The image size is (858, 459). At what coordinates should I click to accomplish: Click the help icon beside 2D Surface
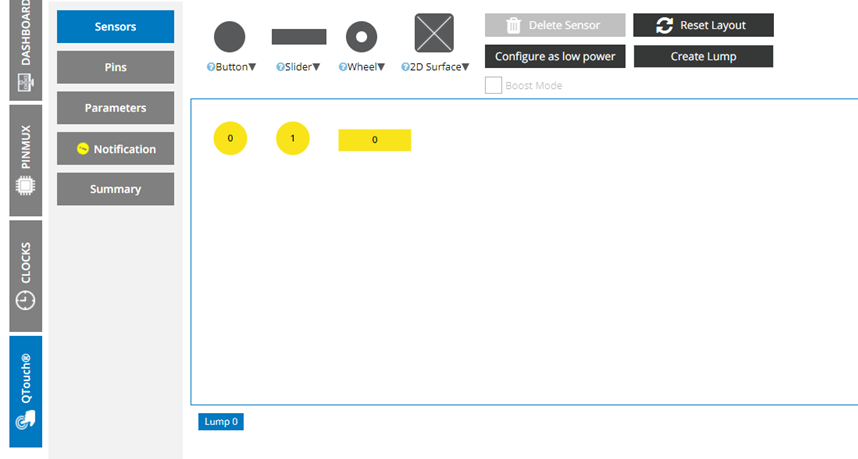coord(405,67)
